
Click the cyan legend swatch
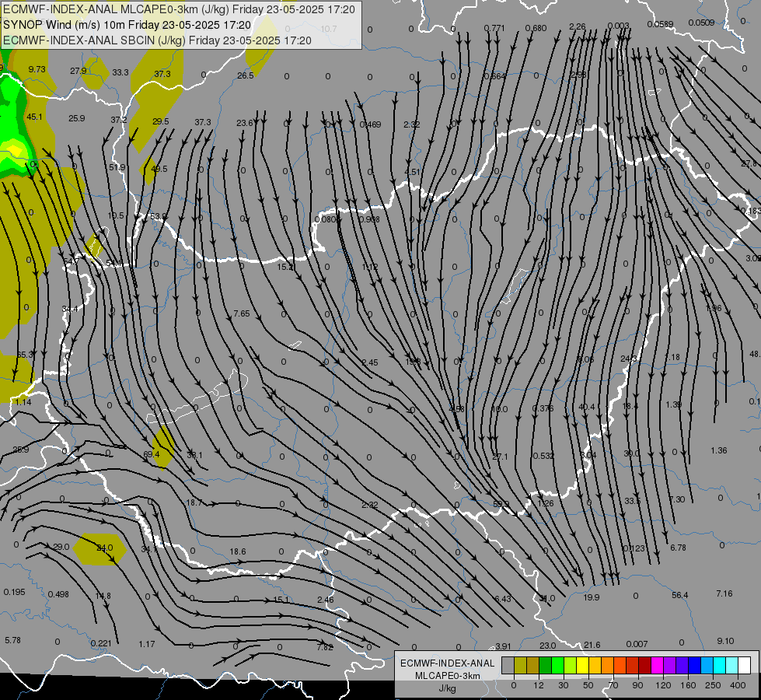(x=719, y=666)
